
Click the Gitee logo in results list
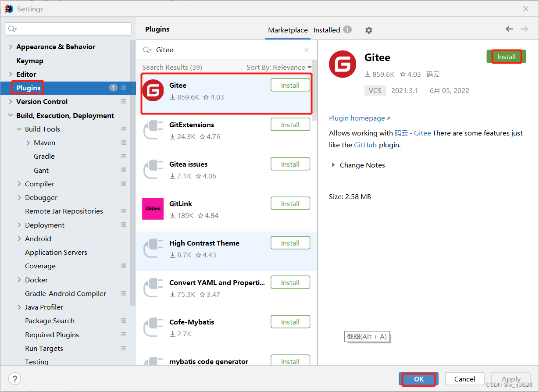[x=153, y=91]
